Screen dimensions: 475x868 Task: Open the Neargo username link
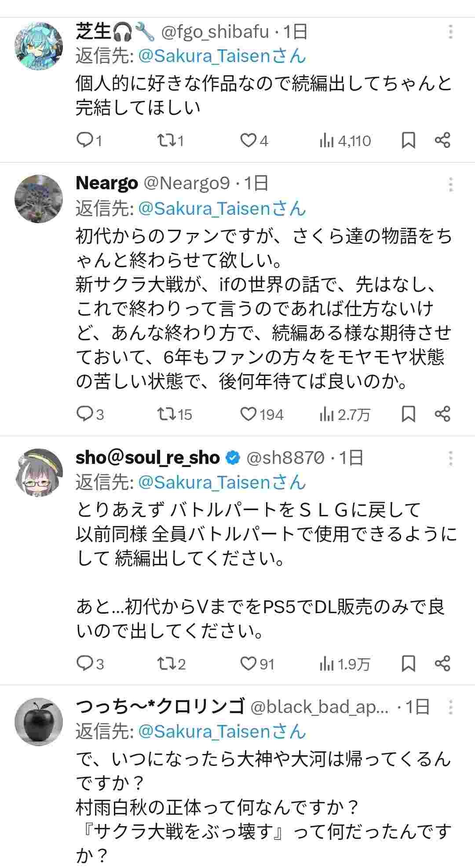pyautogui.click(x=107, y=183)
